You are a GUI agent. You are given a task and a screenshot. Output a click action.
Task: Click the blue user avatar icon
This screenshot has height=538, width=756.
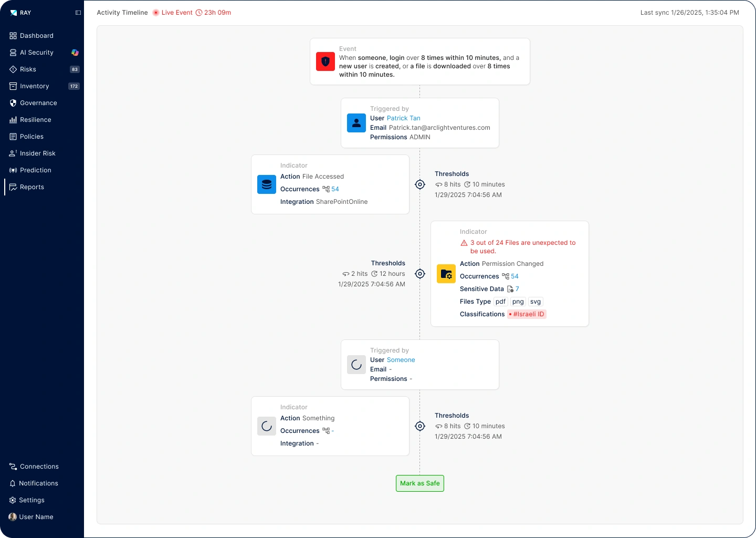(356, 123)
